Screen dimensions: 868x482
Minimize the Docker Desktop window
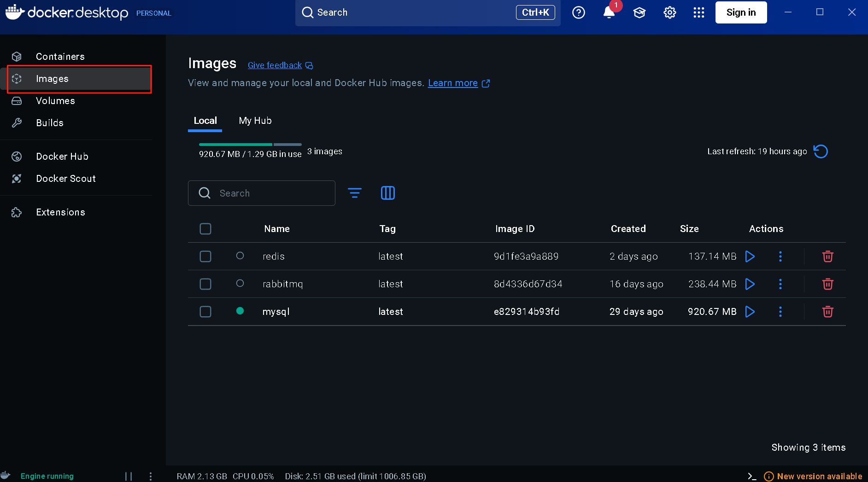tap(788, 12)
